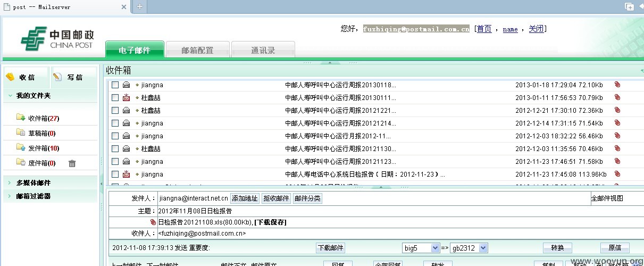Image resolution: width=644 pixels, height=266 pixels.
Task: Click envelope icon on 运行周报20121130 row
Action: coord(126,148)
